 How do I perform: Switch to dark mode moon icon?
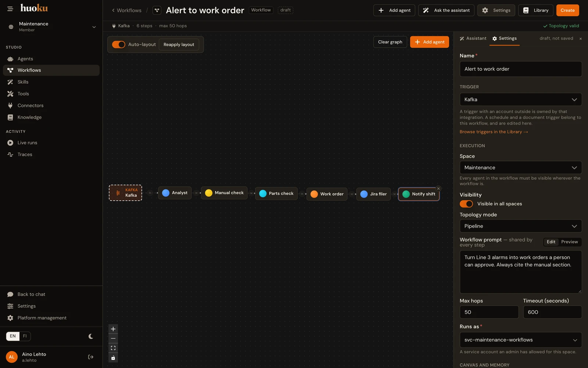pos(91,336)
